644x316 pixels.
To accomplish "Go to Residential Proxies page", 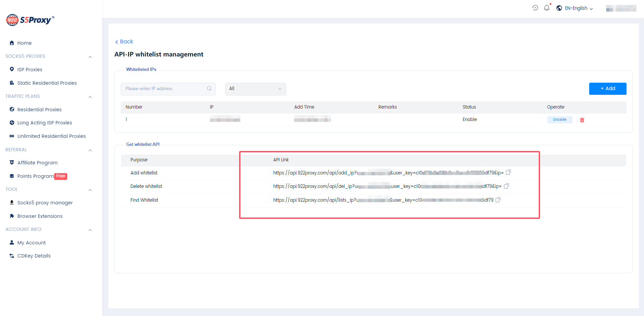I will 39,110.
